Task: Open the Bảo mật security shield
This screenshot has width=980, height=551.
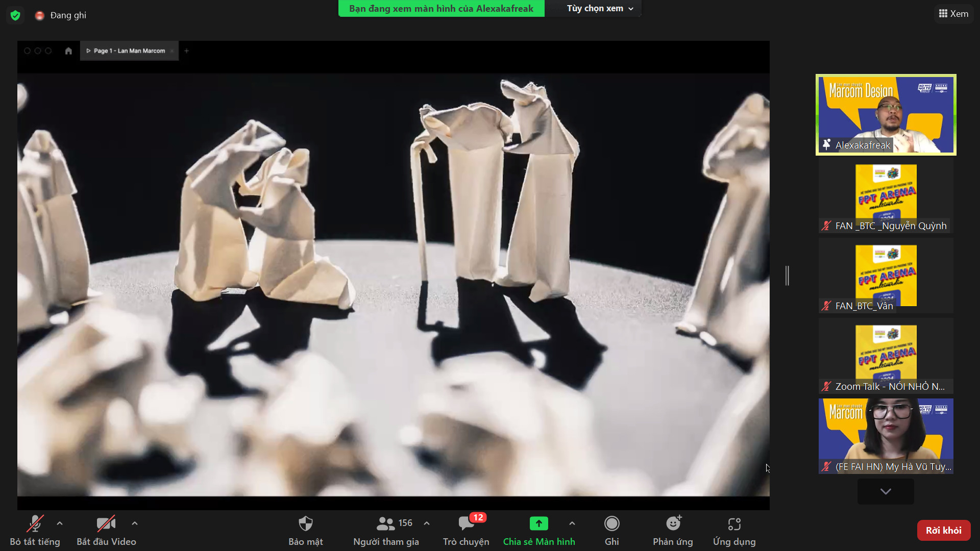Action: click(x=305, y=531)
